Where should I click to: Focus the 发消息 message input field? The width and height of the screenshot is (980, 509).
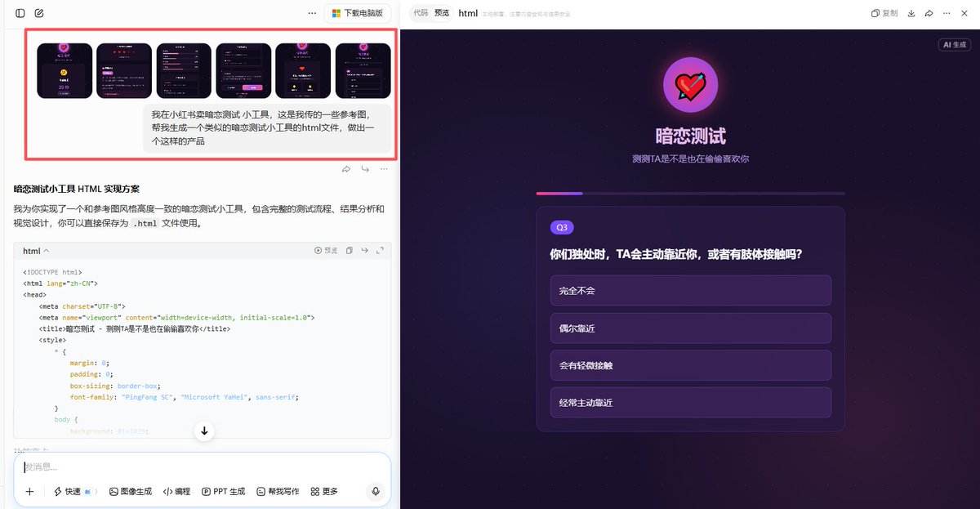pyautogui.click(x=203, y=467)
